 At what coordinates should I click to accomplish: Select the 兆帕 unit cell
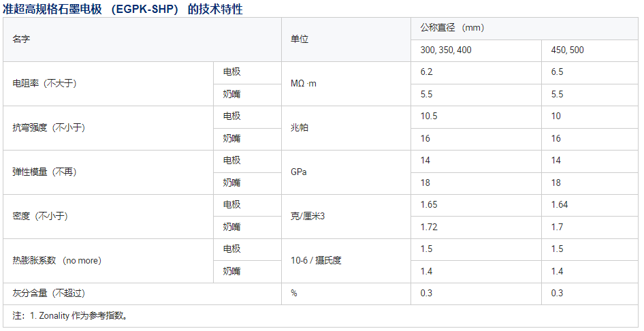pos(300,128)
